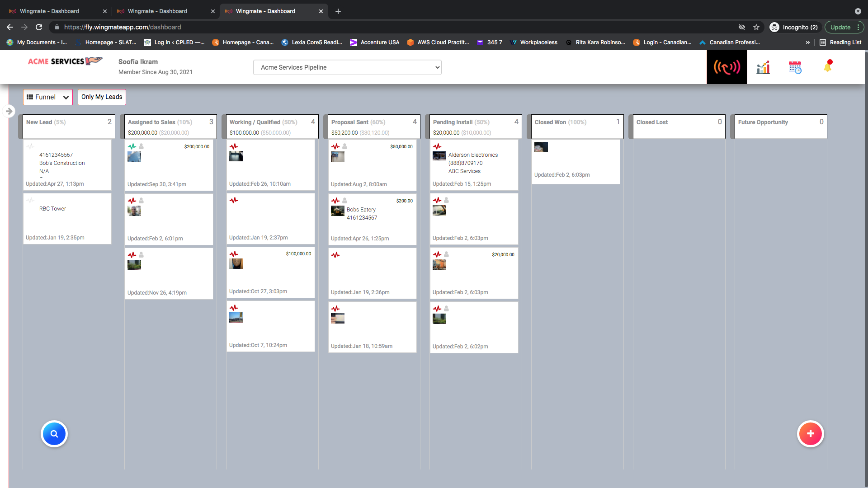Open the notifications bell icon
Screen dimensions: 868x488
click(x=828, y=66)
